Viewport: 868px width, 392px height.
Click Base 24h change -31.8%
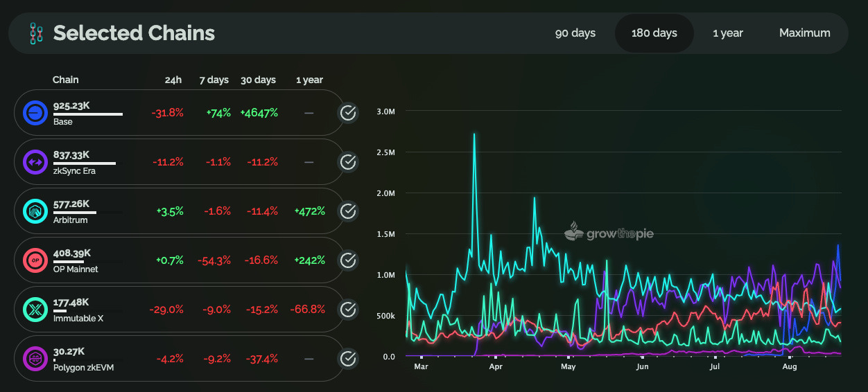168,113
